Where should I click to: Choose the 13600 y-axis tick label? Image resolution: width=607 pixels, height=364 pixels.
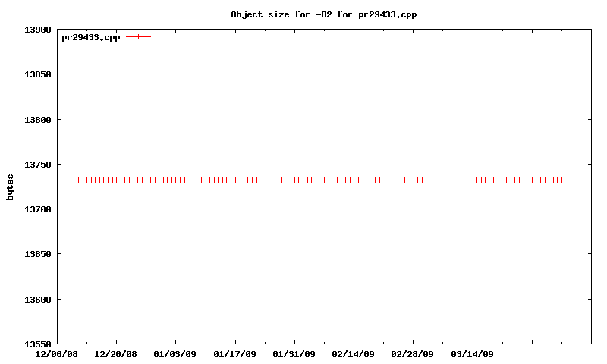[x=37, y=300]
